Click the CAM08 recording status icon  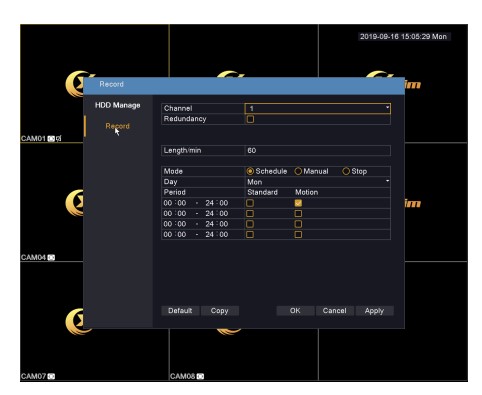(x=200, y=376)
